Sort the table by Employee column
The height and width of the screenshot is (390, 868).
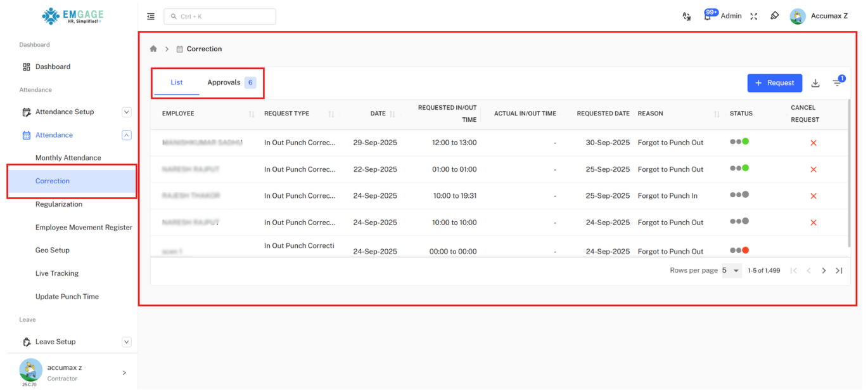252,114
